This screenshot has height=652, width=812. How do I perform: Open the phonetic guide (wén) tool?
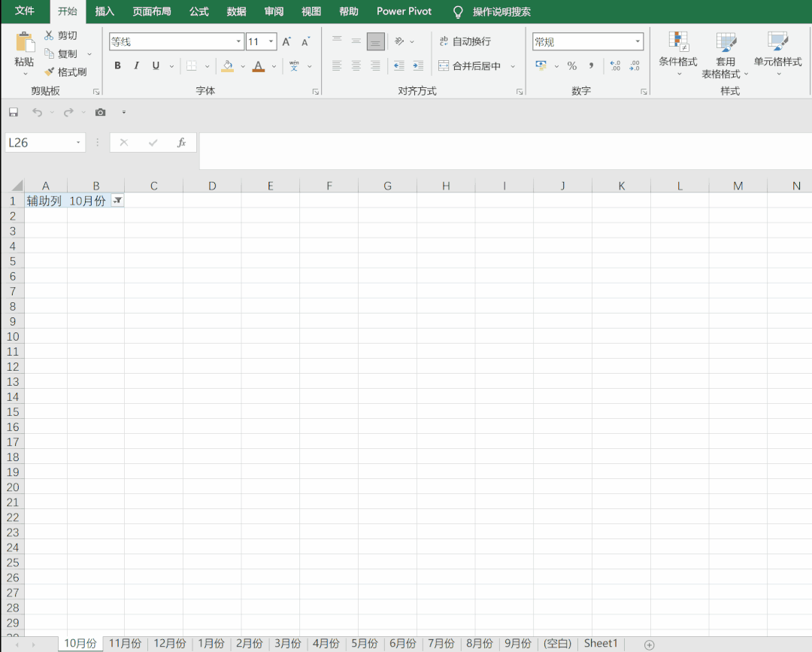(x=294, y=65)
